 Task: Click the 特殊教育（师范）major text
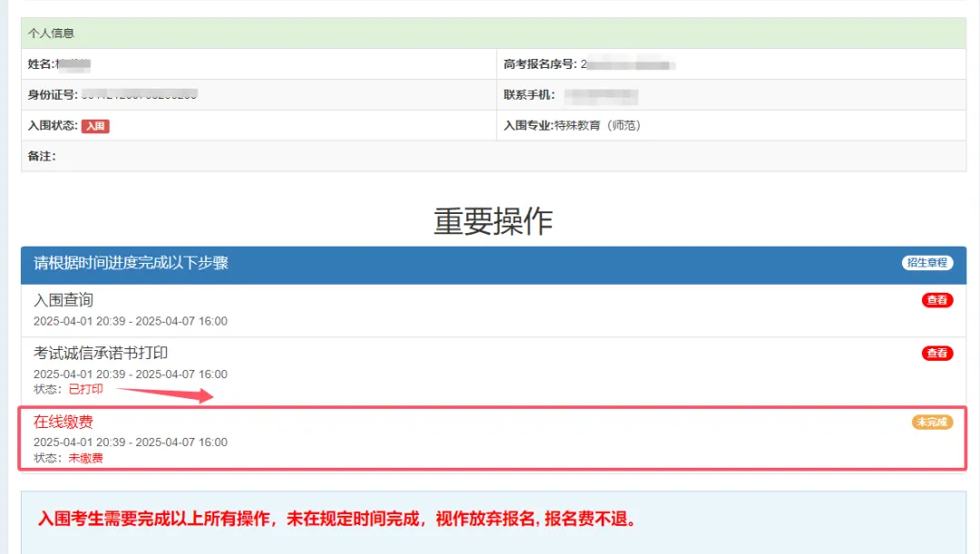pyautogui.click(x=597, y=126)
